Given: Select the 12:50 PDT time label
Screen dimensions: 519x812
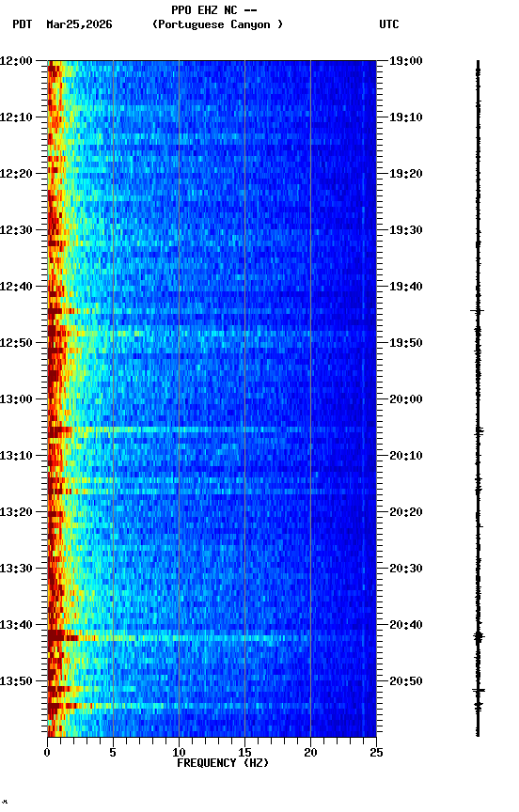Looking at the screenshot, I should pyautogui.click(x=16, y=343).
